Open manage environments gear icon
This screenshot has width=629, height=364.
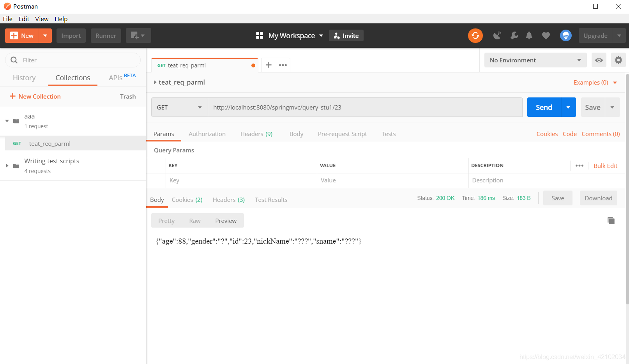tap(618, 60)
